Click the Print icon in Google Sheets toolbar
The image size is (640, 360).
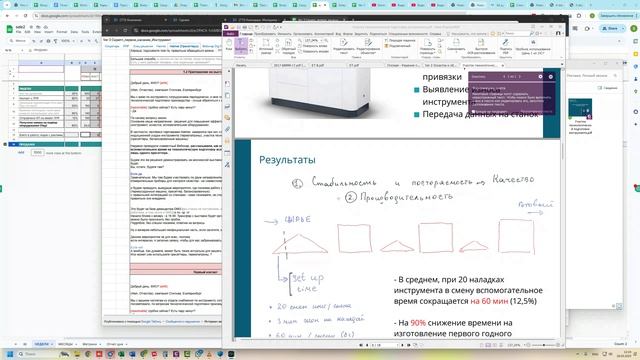pos(48,41)
